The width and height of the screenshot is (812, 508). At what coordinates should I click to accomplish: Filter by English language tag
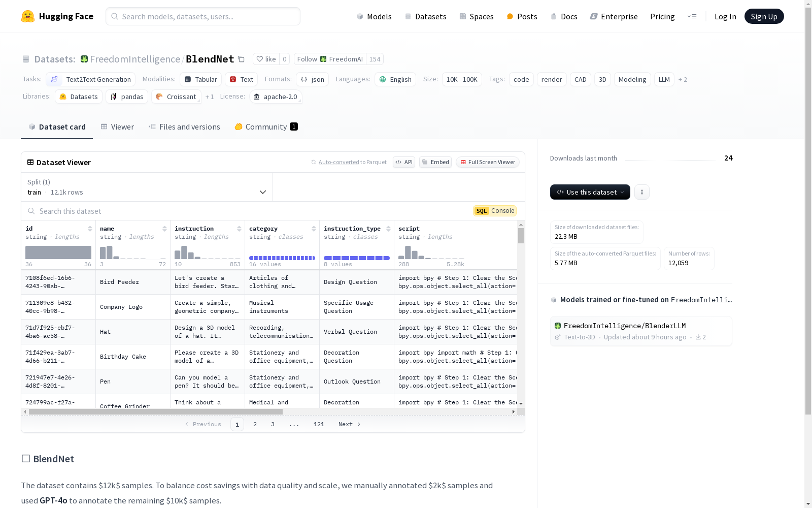[x=395, y=79]
